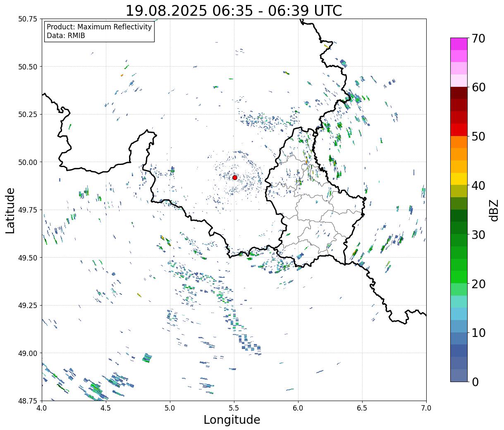Click the yellow 40 dBZ color band
504x430 pixels.
point(459,179)
